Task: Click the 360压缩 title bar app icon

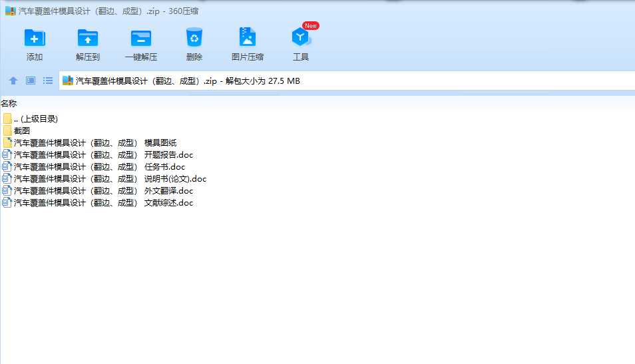Action: click(x=10, y=11)
